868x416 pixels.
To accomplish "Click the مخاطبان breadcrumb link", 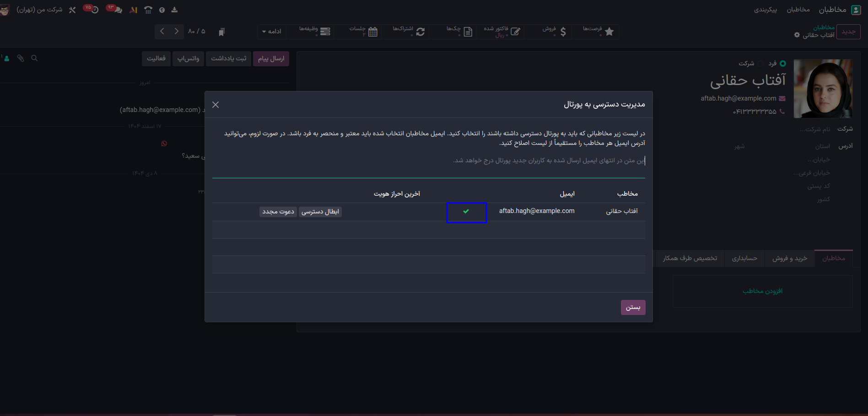I will pyautogui.click(x=824, y=27).
